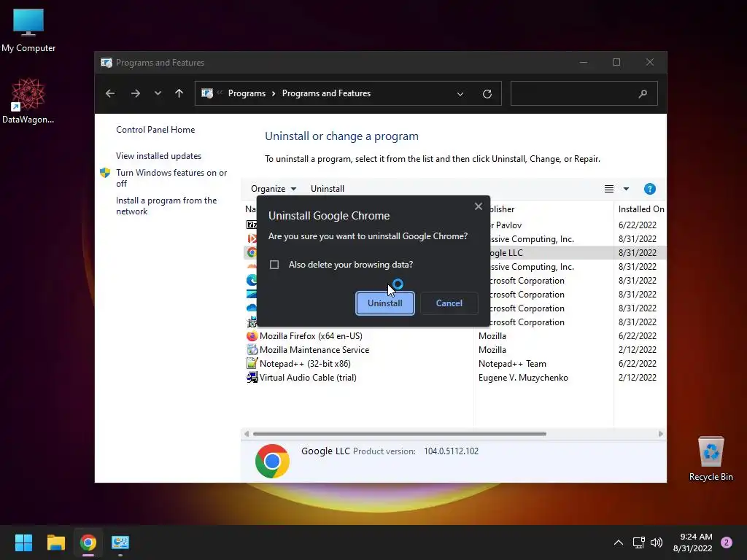747x560 pixels.
Task: Go forward with the right arrow
Action: [135, 93]
